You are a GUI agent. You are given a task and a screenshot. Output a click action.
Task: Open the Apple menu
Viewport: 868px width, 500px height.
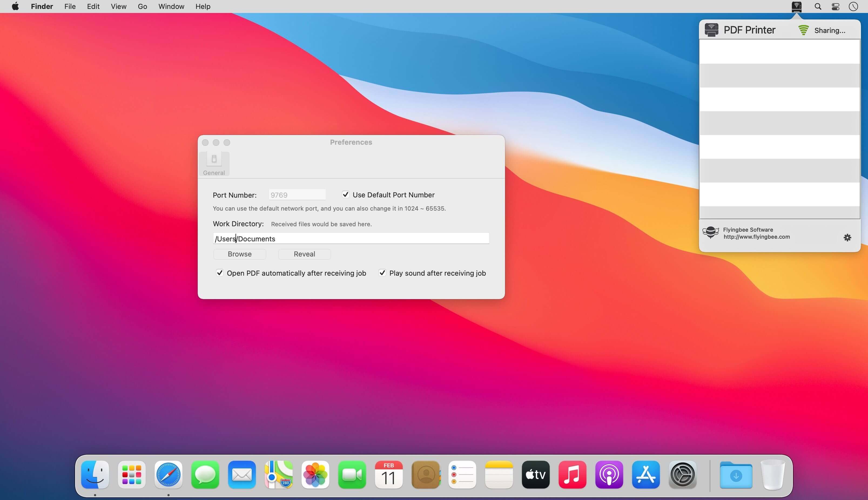15,6
